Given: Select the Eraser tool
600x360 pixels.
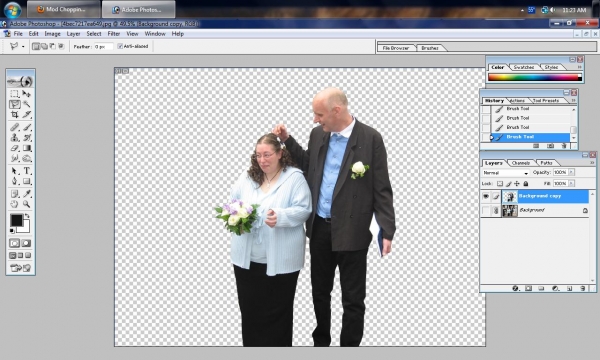Looking at the screenshot, I should (15, 148).
